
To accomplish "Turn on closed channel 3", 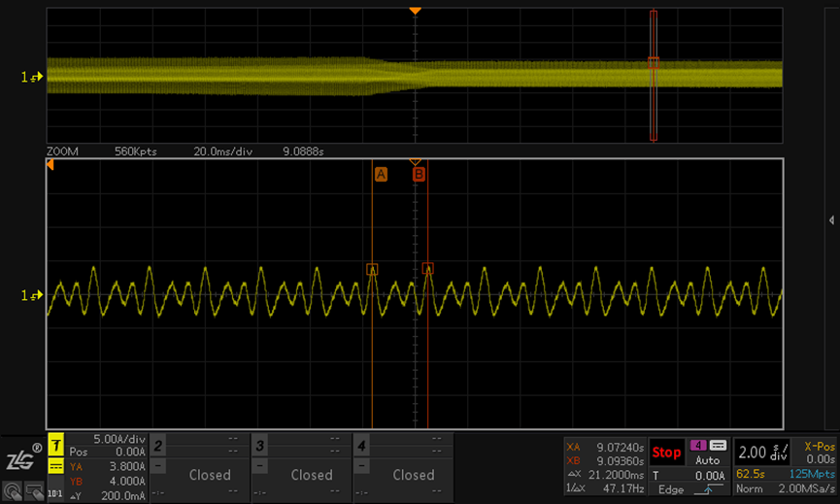I will pyautogui.click(x=312, y=475).
